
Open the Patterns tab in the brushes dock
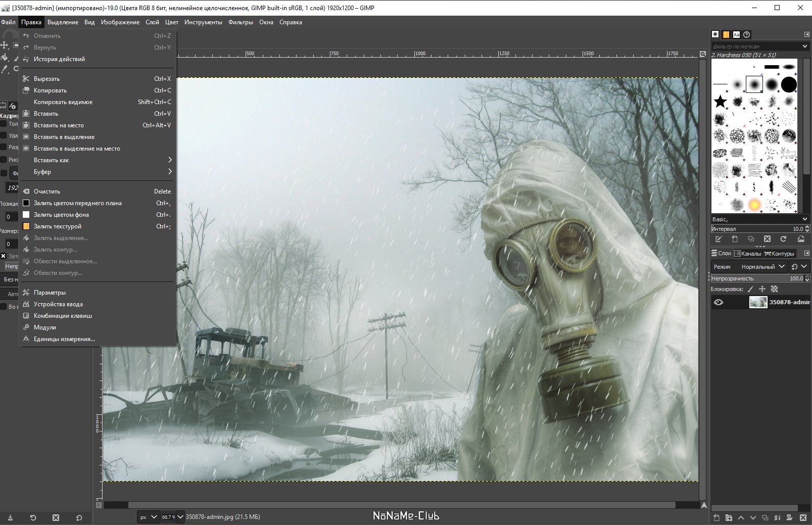pos(726,34)
